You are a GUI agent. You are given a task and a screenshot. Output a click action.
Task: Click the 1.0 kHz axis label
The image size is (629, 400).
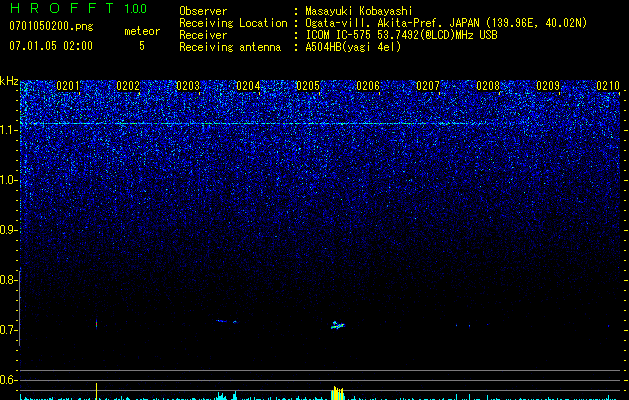8,180
